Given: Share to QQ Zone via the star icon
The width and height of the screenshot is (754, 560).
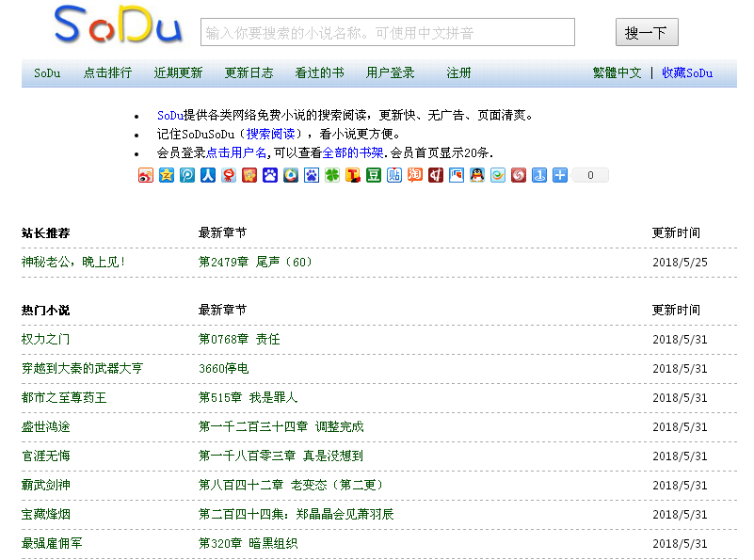Looking at the screenshot, I should [166, 175].
